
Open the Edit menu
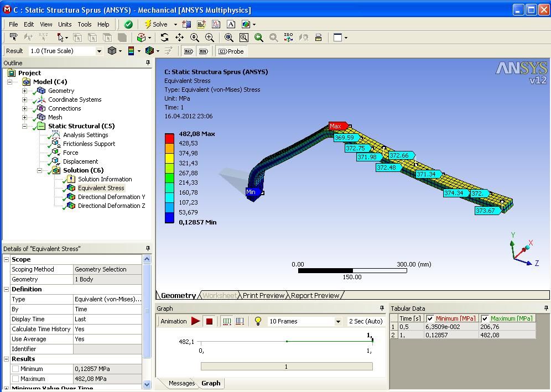[29, 24]
